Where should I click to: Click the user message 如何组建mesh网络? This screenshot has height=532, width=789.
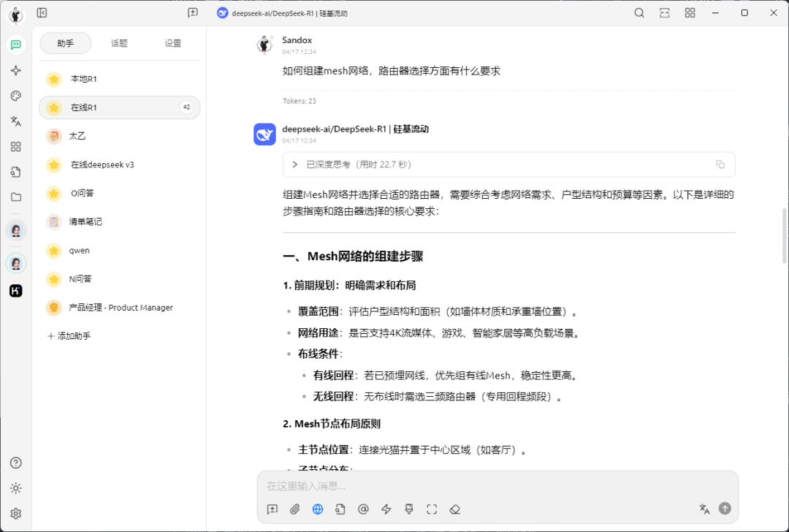(x=392, y=71)
